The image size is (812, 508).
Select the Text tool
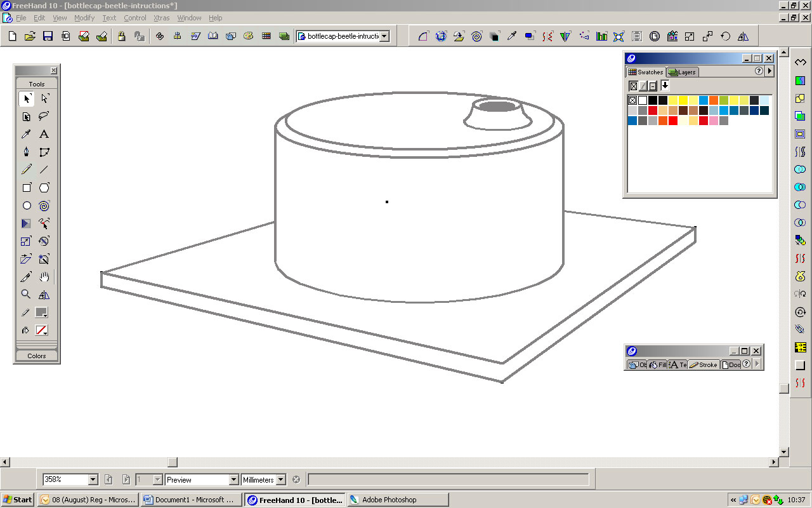coord(44,134)
